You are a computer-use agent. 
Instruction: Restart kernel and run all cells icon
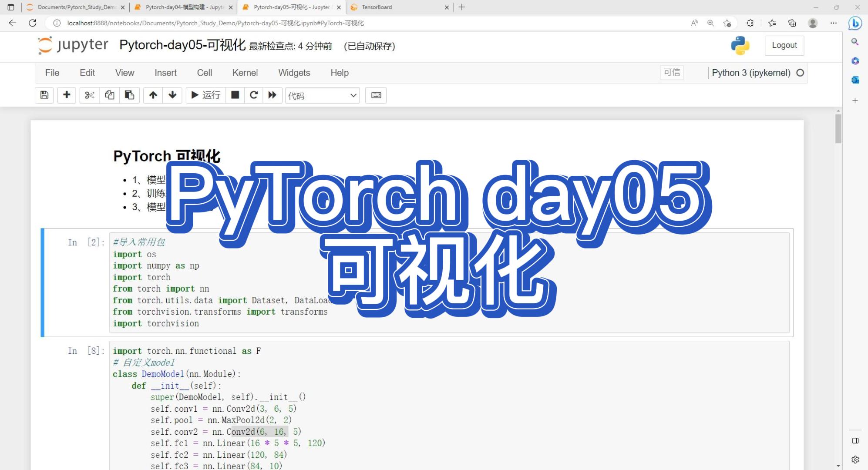[x=273, y=95]
